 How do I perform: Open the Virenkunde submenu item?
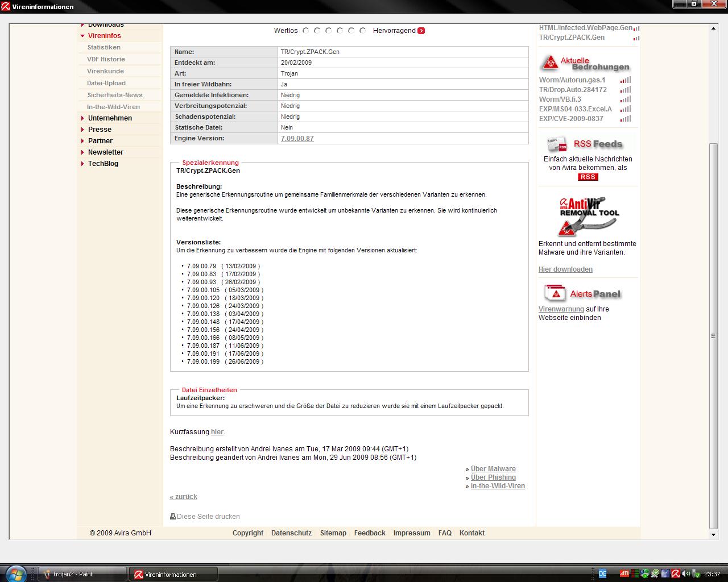105,71
